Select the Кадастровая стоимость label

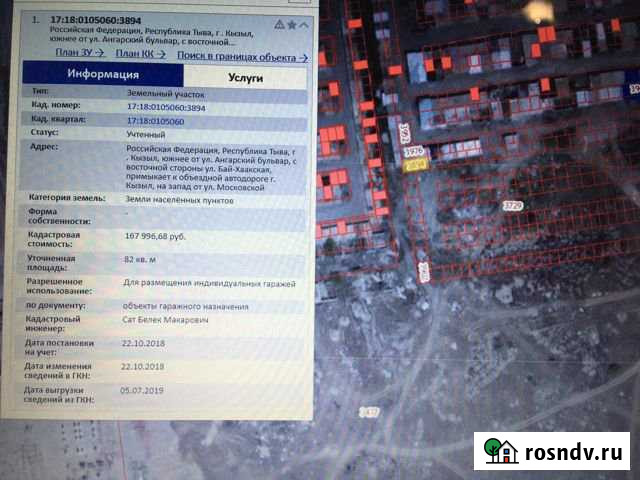(54, 239)
